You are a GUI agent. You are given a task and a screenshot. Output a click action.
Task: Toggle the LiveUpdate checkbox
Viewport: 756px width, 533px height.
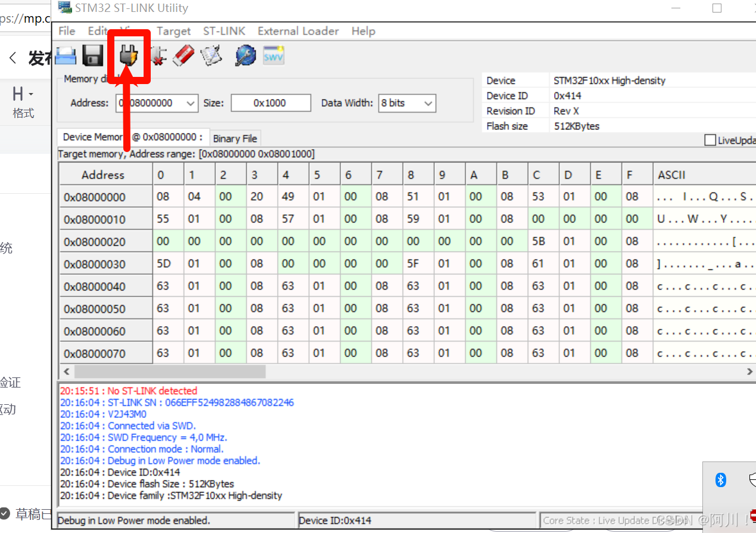[x=710, y=140]
